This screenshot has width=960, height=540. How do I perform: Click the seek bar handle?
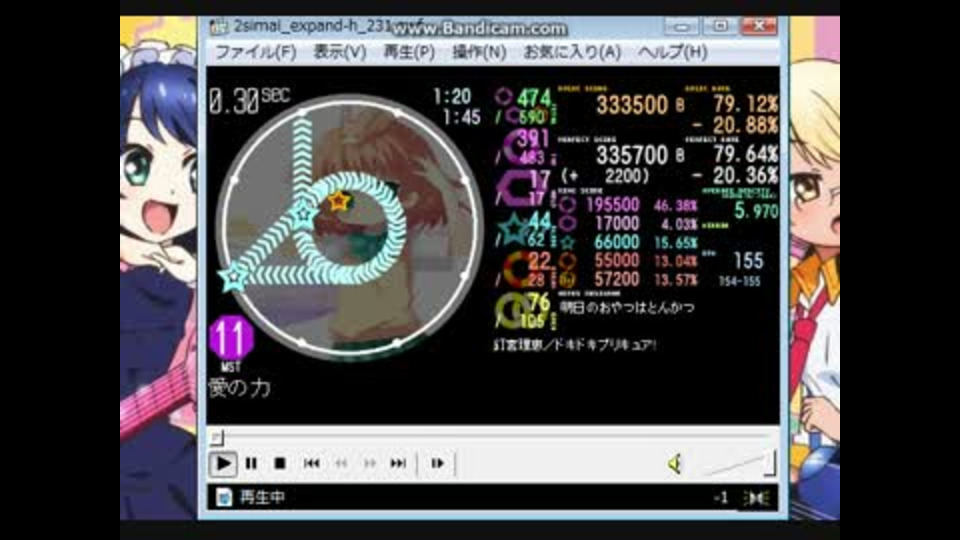[x=217, y=437]
